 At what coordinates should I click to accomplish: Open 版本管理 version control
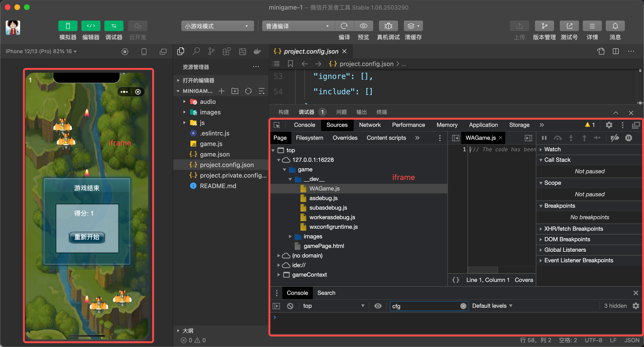(544, 26)
